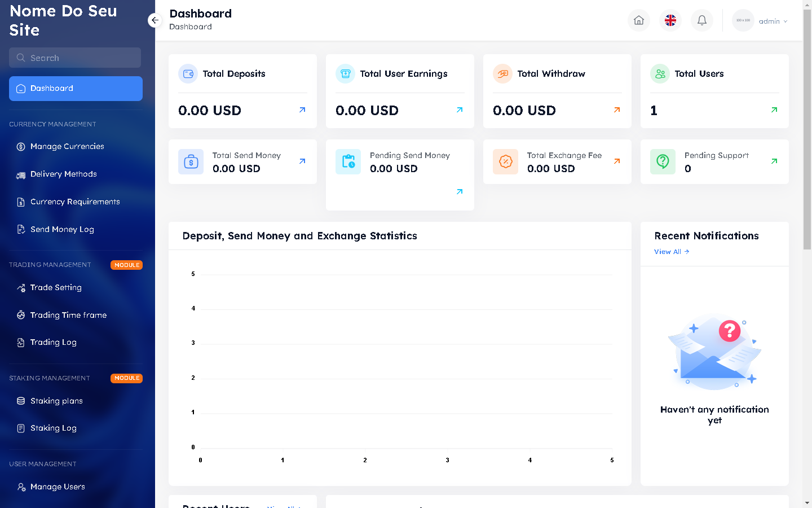Click the Total Deposits wallet icon

pyautogui.click(x=188, y=74)
